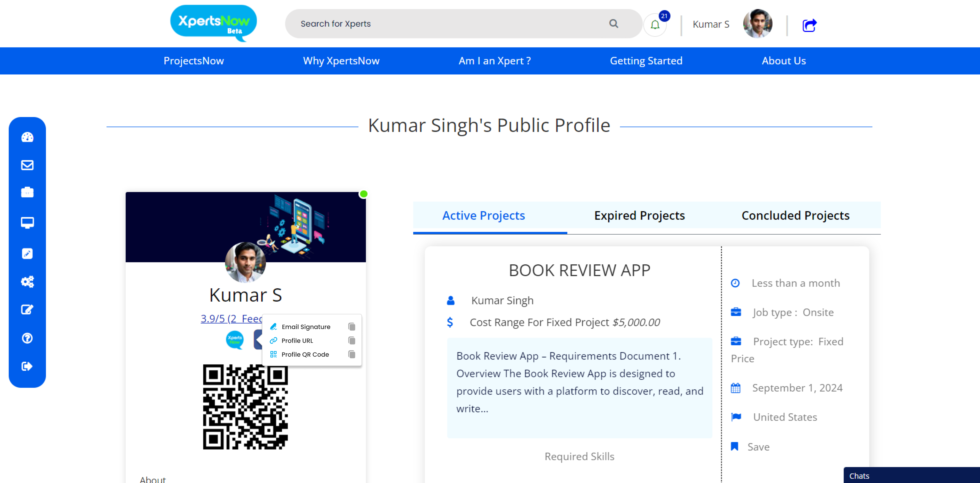Switch to the Expired Projects tab
This screenshot has height=483, width=980.
639,216
